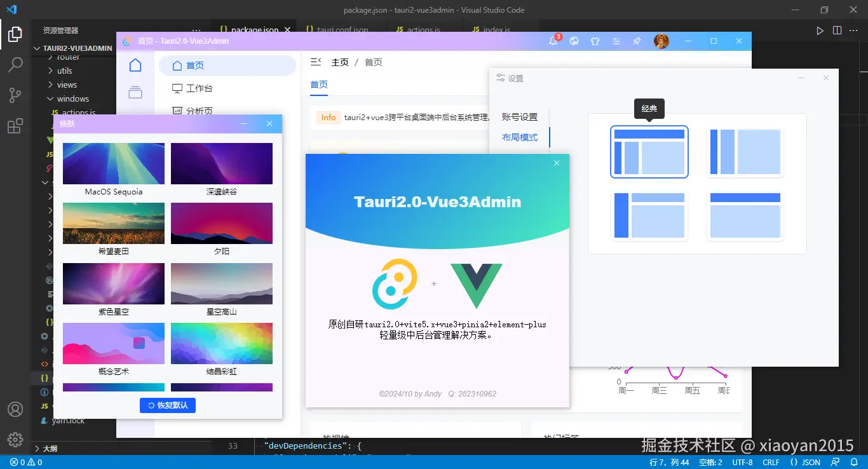Pin the window using the pushpin icon
The width and height of the screenshot is (868, 469).
[x=636, y=41]
